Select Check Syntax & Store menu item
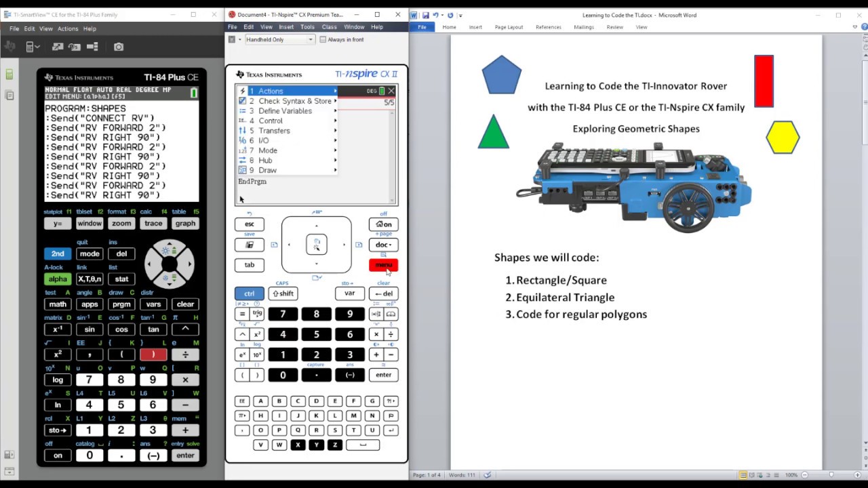 click(287, 101)
